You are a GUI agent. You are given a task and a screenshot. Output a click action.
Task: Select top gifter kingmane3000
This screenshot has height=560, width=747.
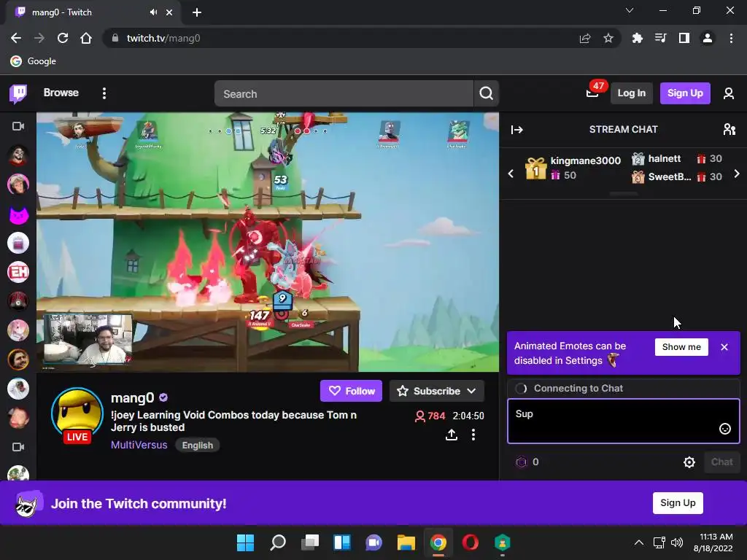573,168
